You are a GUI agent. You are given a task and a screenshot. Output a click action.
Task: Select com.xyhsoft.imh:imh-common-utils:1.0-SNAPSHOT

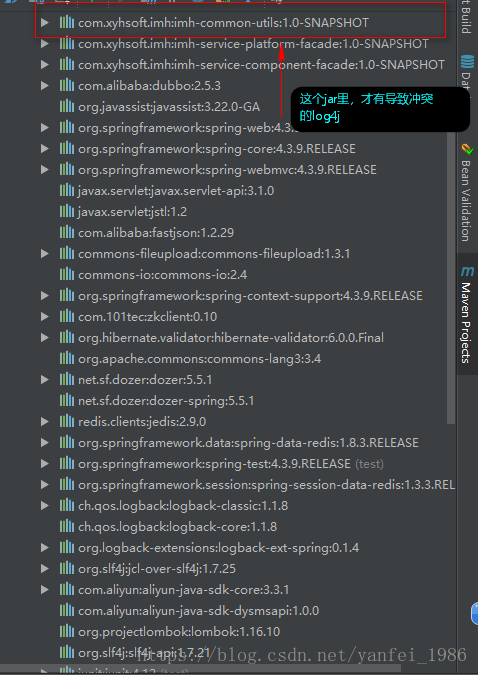pyautogui.click(x=223, y=22)
